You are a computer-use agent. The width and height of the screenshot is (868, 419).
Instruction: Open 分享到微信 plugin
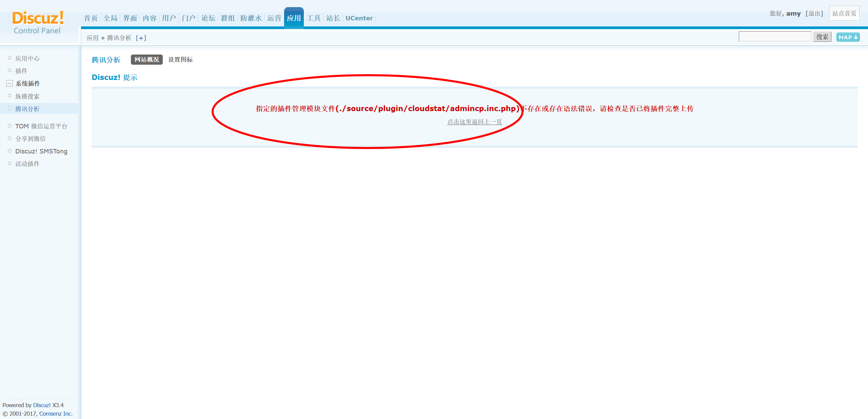[31, 139]
